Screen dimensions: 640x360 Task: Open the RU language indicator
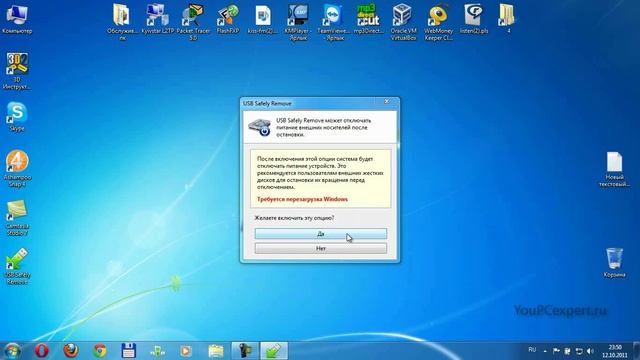532,350
